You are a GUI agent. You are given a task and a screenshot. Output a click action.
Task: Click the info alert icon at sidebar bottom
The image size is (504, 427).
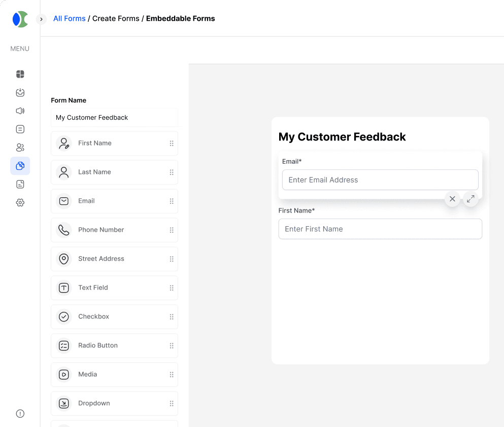(x=20, y=413)
